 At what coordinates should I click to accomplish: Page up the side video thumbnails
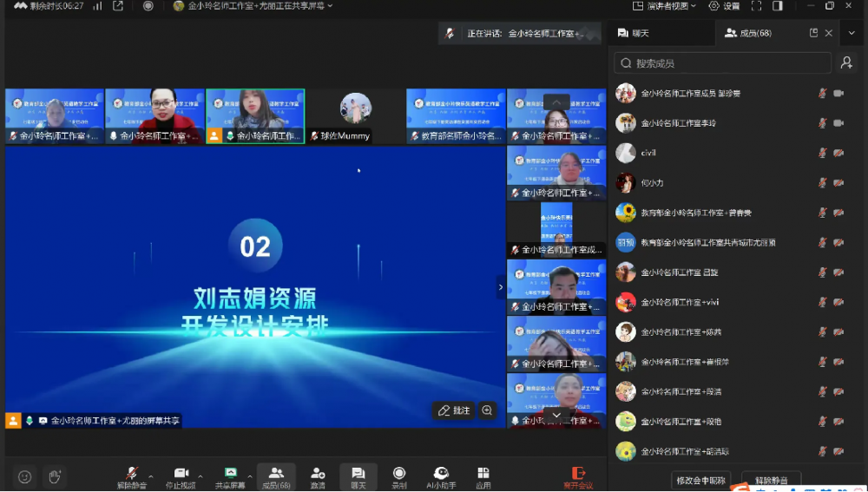[556, 102]
